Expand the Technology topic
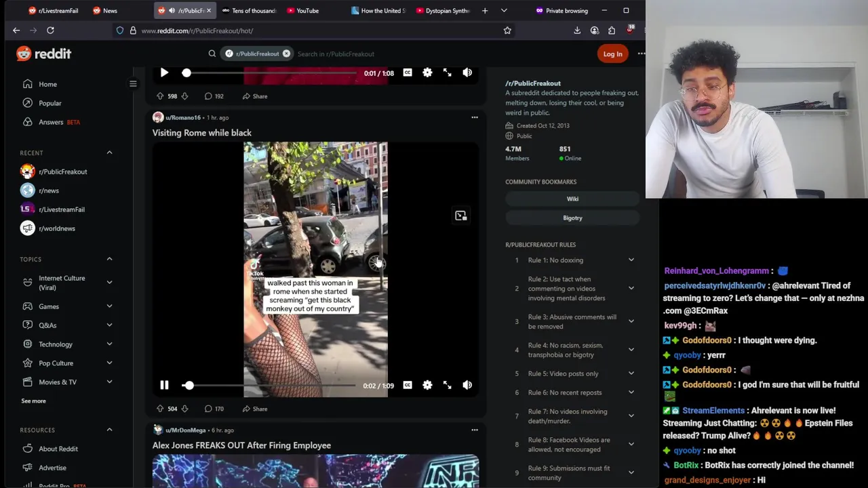This screenshot has width=868, height=488. pos(109,344)
